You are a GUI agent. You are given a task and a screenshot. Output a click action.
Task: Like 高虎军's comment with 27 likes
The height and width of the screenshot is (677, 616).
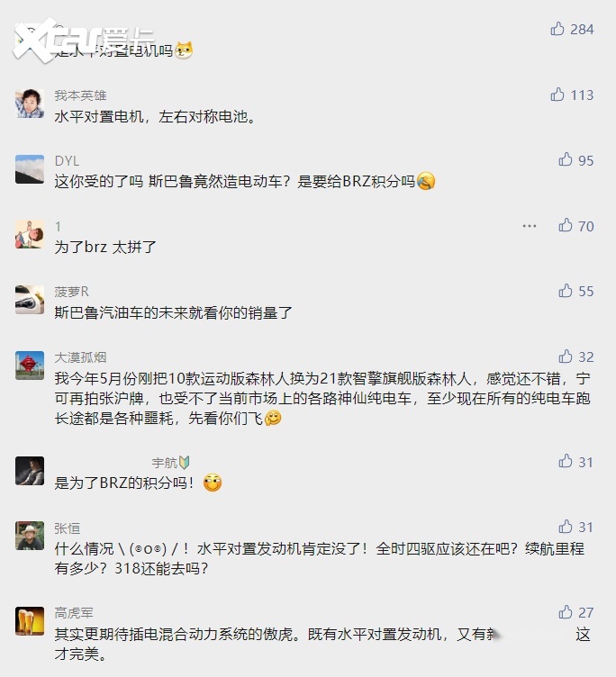pyautogui.click(x=566, y=611)
